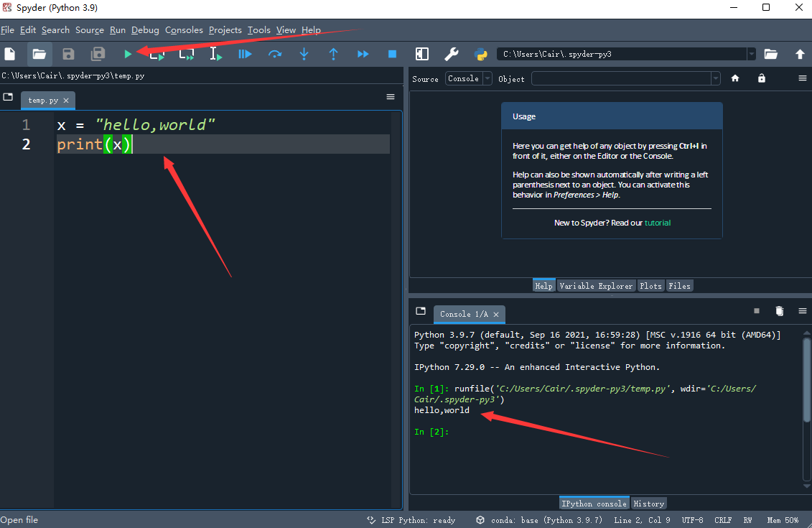Viewport: 812px width, 528px height.
Task: Open the View menu
Action: tap(286, 30)
